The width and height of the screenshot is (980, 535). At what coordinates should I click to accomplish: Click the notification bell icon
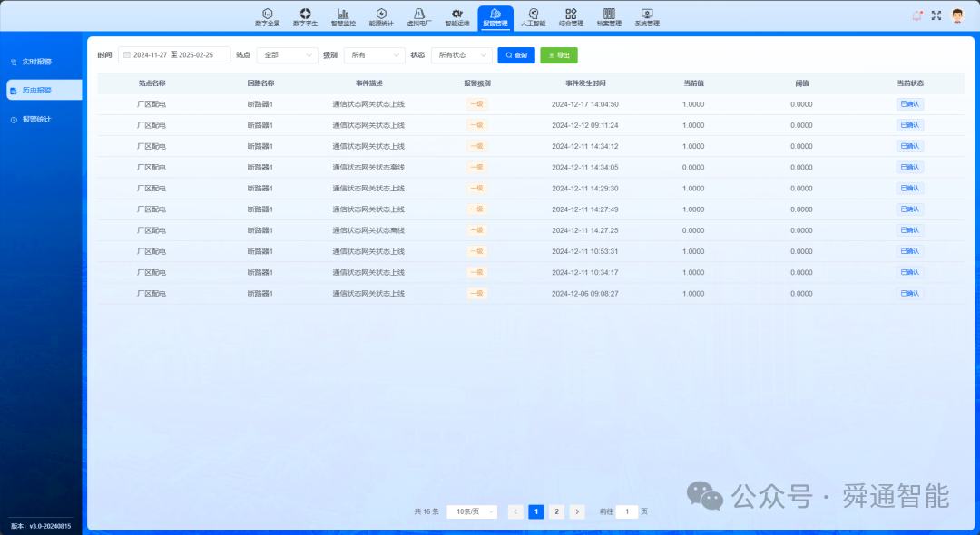[916, 15]
